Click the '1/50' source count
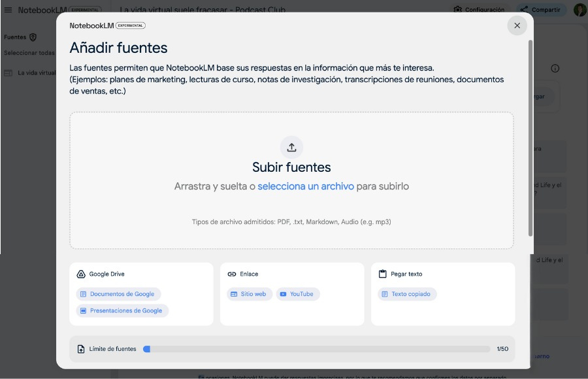Screen dimensions: 588x379 [502, 349]
